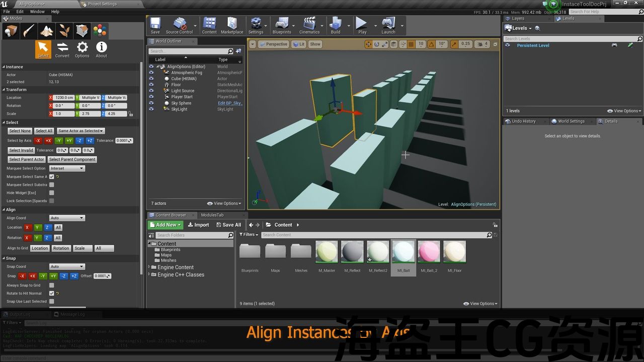
Task: Expand the Engine Content folder tree
Action: click(149, 267)
